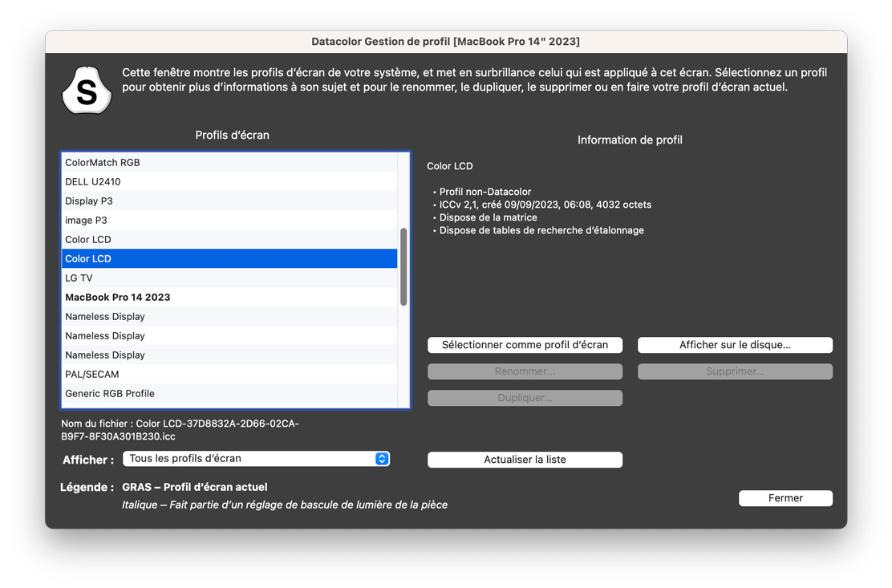Click the greyed Supprimer... button
This screenshot has height=588, width=892.
tap(735, 372)
